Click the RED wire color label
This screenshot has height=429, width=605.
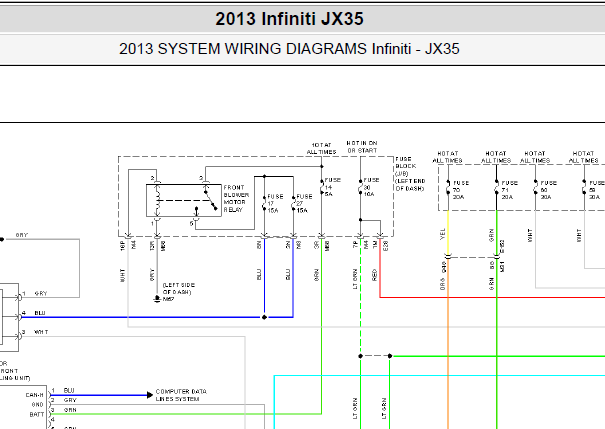click(x=374, y=275)
